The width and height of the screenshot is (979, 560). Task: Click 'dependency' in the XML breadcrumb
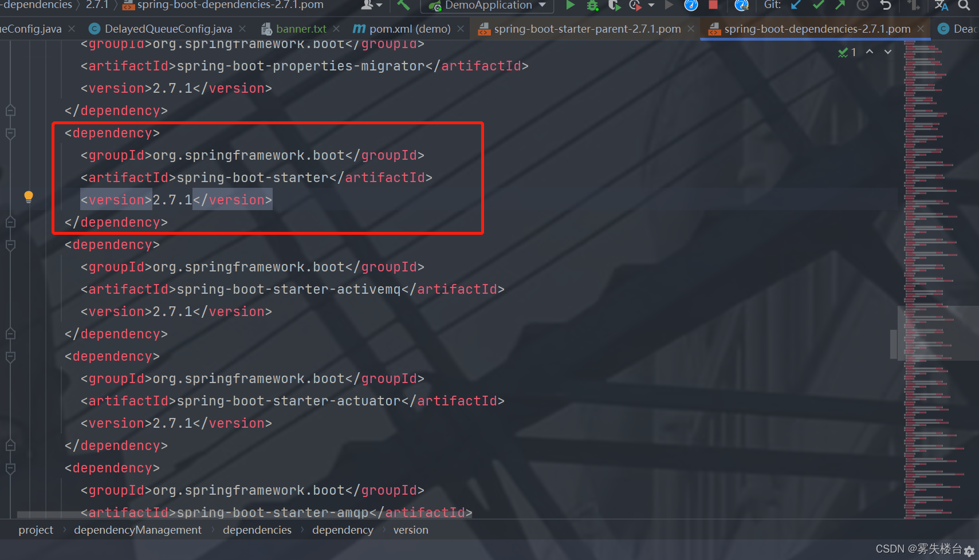(343, 530)
